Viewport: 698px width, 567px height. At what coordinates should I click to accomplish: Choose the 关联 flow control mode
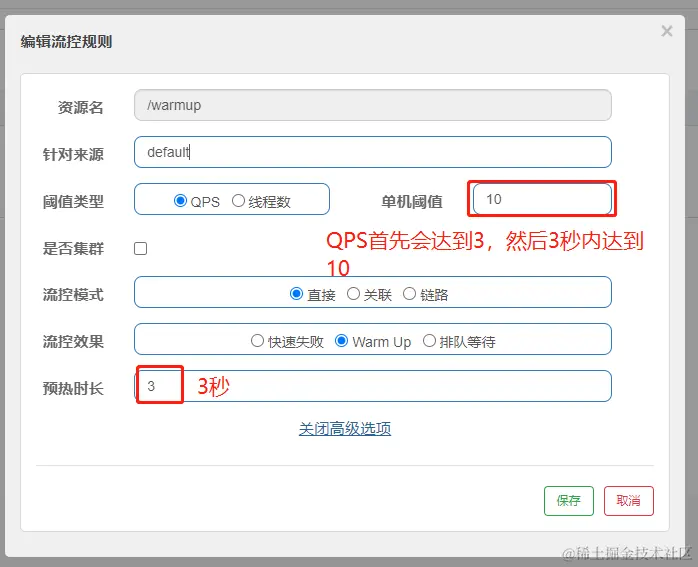coord(353,294)
